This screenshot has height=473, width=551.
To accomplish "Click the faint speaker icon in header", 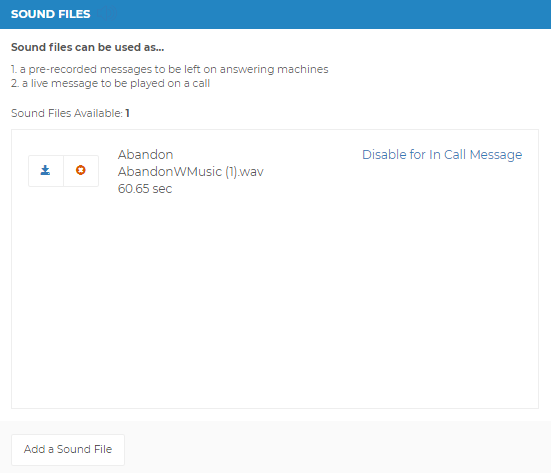I will tap(108, 14).
